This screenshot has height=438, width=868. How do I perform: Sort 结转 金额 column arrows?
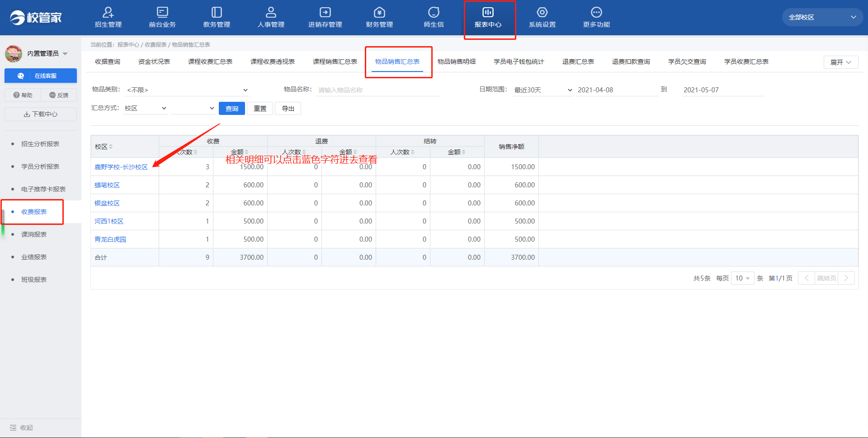tap(464, 152)
